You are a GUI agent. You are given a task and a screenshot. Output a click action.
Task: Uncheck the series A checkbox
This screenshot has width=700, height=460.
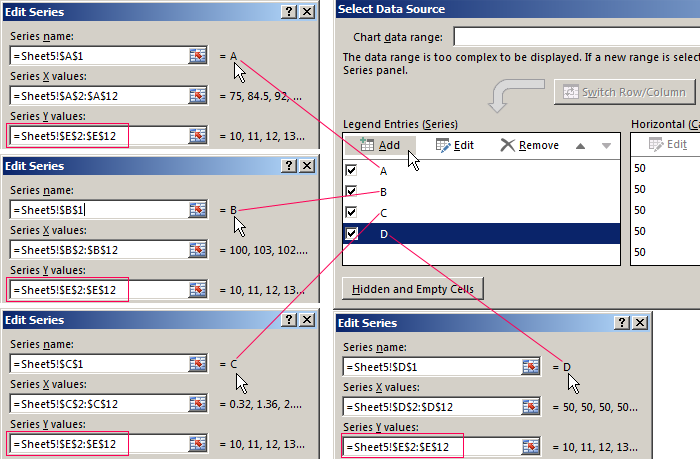351,171
